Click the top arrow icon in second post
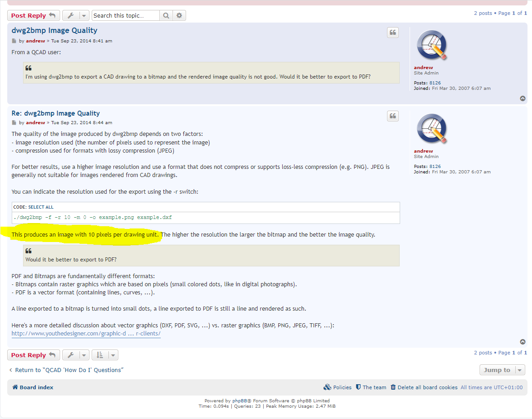The width and height of the screenshot is (532, 419). (x=523, y=342)
